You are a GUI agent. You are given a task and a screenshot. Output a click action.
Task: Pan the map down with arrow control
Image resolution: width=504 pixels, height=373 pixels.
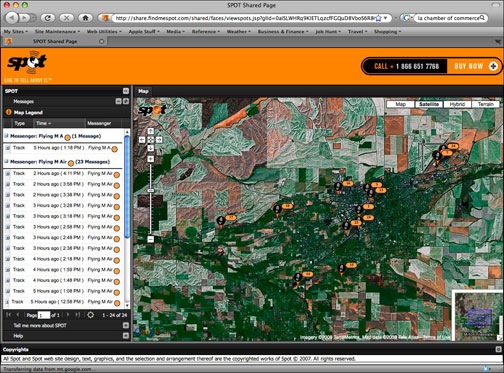point(151,148)
